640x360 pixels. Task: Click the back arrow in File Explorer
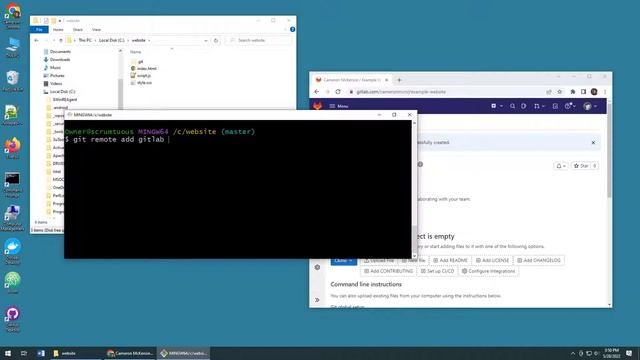36,40
